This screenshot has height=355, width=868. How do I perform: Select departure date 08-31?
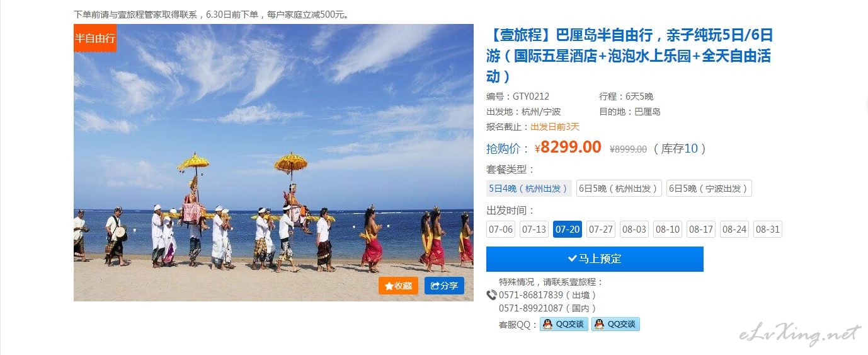768,230
